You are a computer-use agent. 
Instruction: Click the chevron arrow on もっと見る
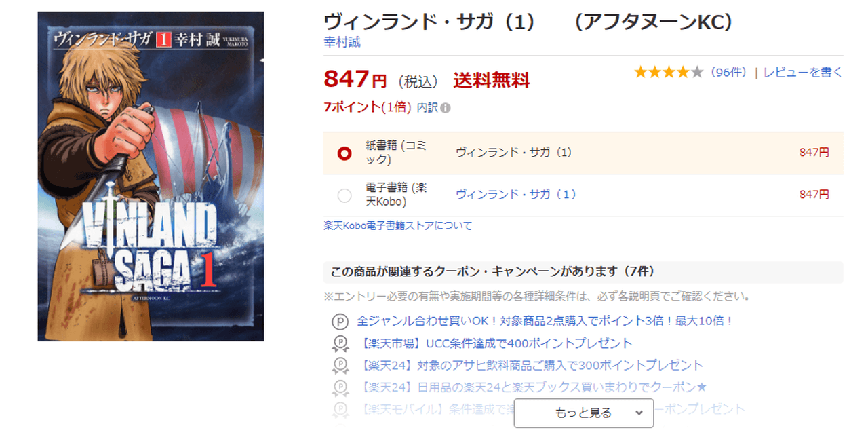(639, 413)
